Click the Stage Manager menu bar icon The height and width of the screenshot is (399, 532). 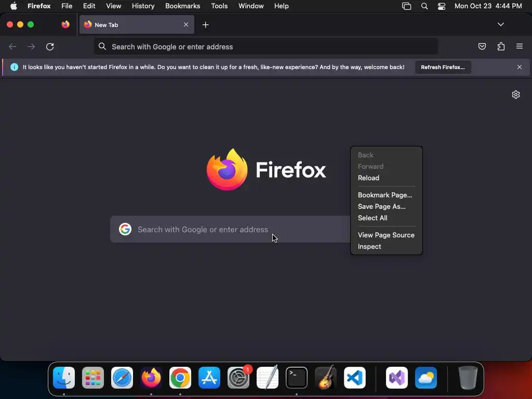406,6
